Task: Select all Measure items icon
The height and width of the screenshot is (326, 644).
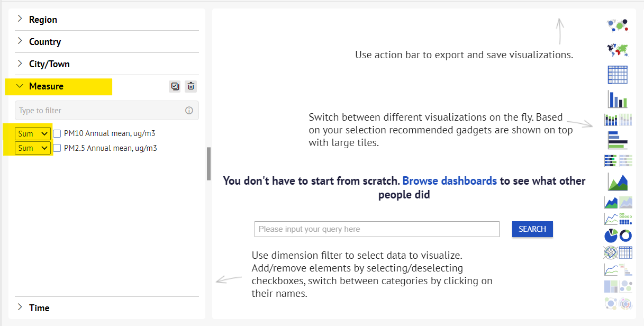Action: click(x=175, y=86)
